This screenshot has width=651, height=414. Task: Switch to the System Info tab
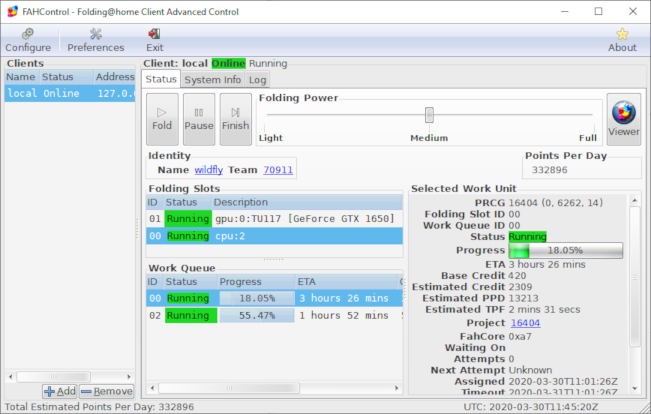[x=213, y=80]
